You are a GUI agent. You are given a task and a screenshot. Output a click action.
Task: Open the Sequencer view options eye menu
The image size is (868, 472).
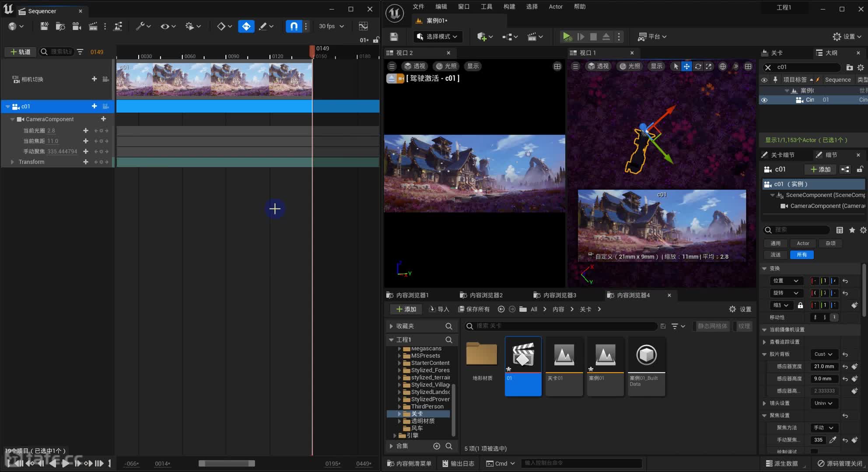168,26
